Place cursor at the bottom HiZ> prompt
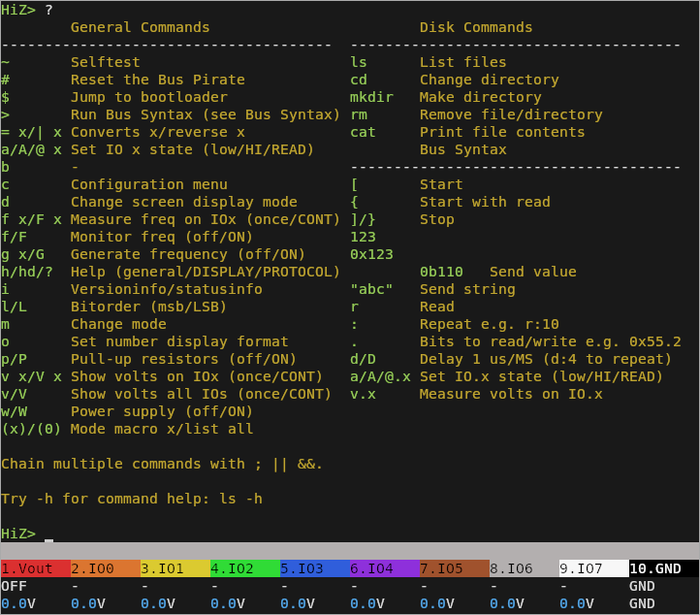 pyautogui.click(x=48, y=534)
